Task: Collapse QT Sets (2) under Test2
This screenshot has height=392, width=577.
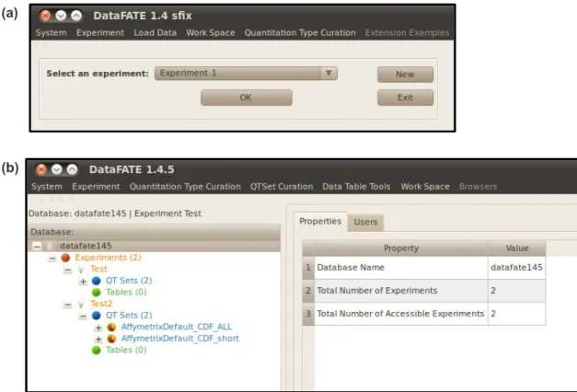Action: [83, 317]
